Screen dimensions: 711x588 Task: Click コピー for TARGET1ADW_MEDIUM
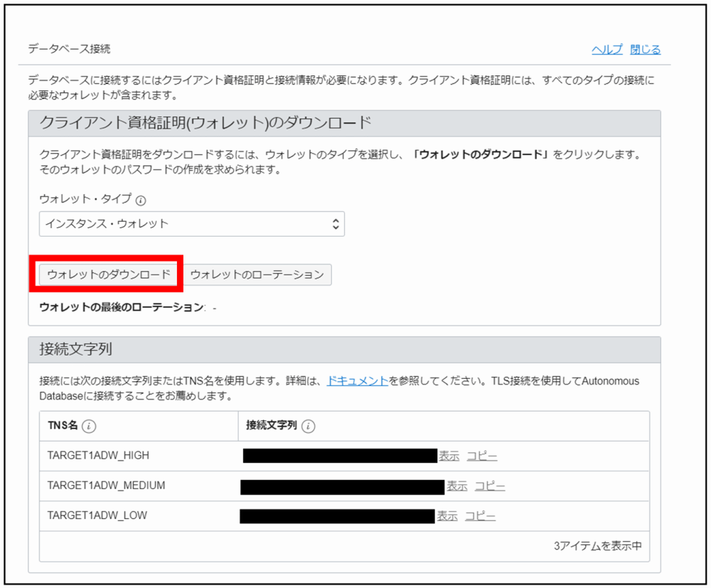[490, 486]
